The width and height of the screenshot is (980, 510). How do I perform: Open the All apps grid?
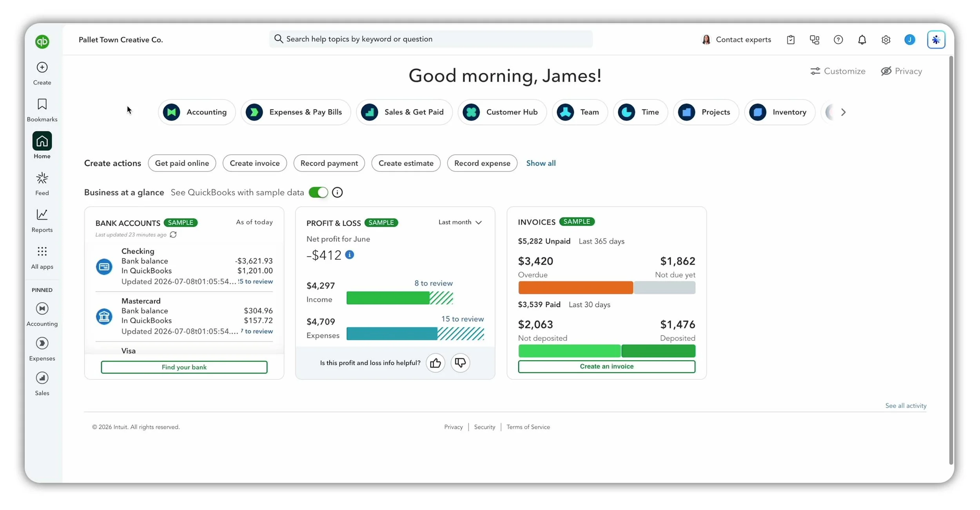(42, 257)
